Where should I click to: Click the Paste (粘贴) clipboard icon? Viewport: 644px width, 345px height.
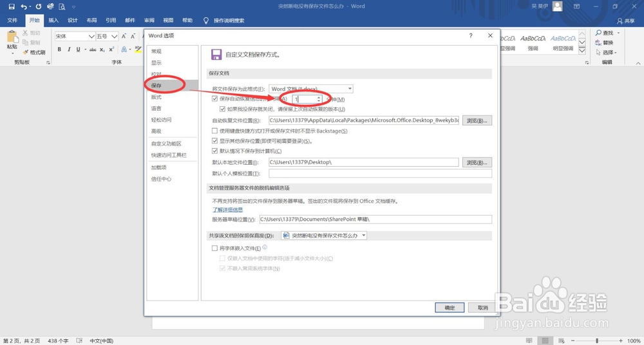[12, 37]
